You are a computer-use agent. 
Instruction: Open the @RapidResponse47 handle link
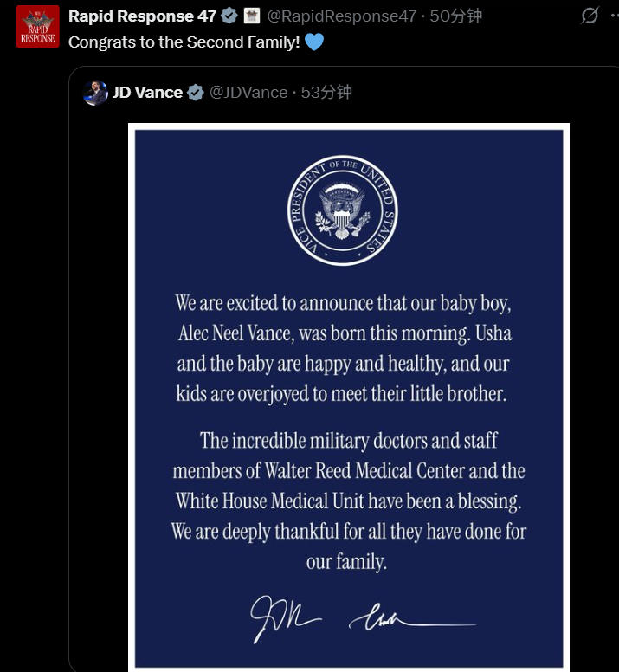click(341, 16)
